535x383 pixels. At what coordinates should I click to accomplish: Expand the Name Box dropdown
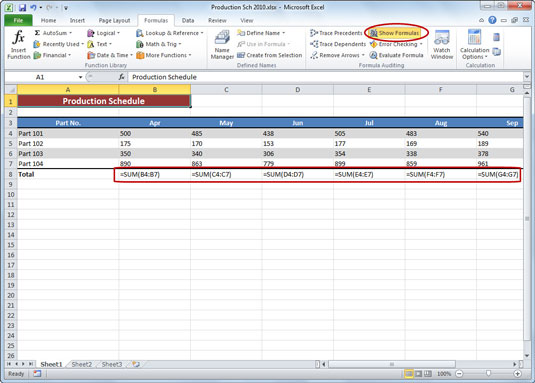(x=80, y=77)
